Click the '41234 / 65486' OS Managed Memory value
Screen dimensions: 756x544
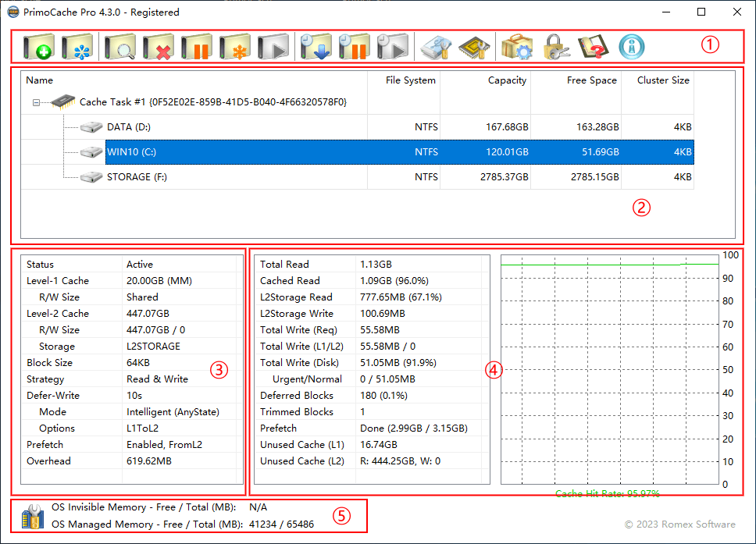click(282, 524)
